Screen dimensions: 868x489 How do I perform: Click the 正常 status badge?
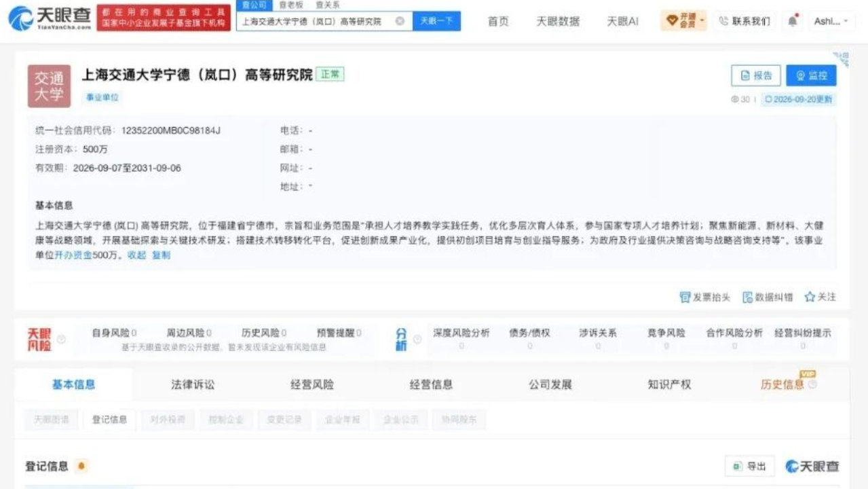330,75
